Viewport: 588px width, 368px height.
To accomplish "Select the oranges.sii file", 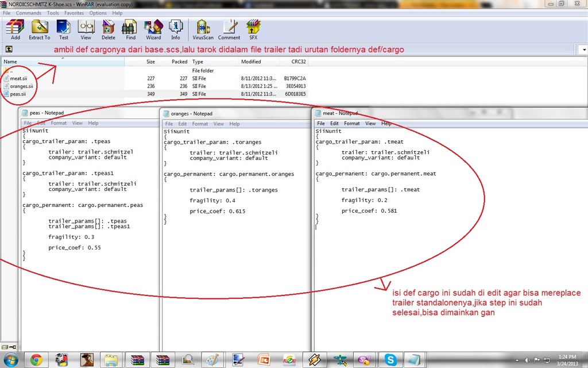I will [22, 86].
